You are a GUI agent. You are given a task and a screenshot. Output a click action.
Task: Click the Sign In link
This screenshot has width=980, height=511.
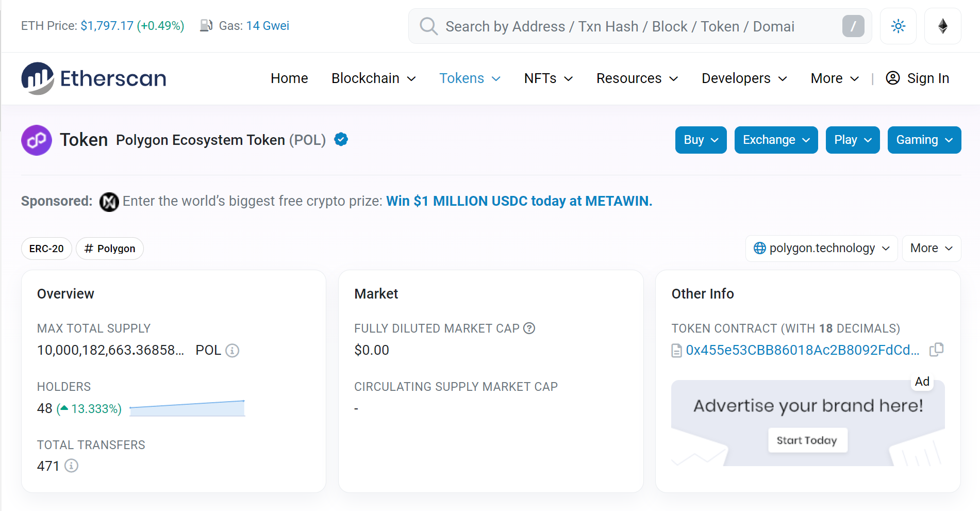[x=928, y=78]
